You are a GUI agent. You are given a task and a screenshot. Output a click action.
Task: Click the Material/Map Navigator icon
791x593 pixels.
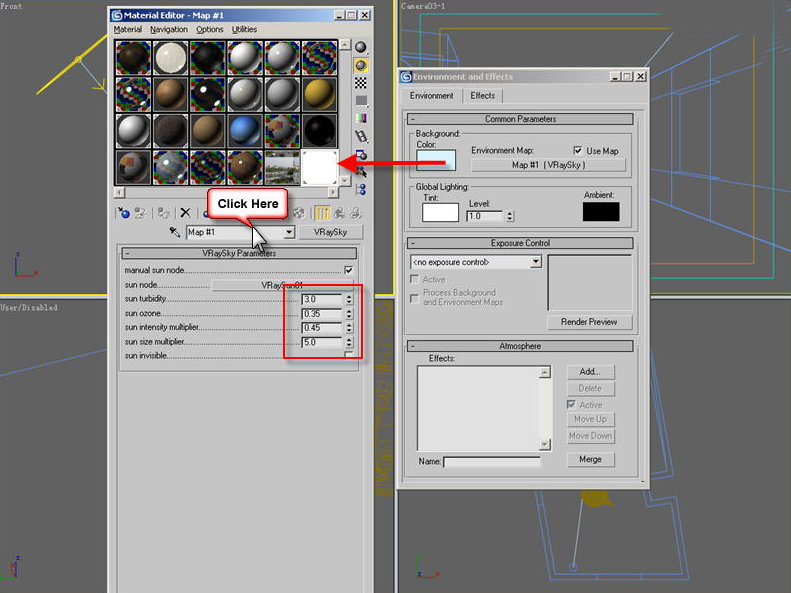(361, 190)
